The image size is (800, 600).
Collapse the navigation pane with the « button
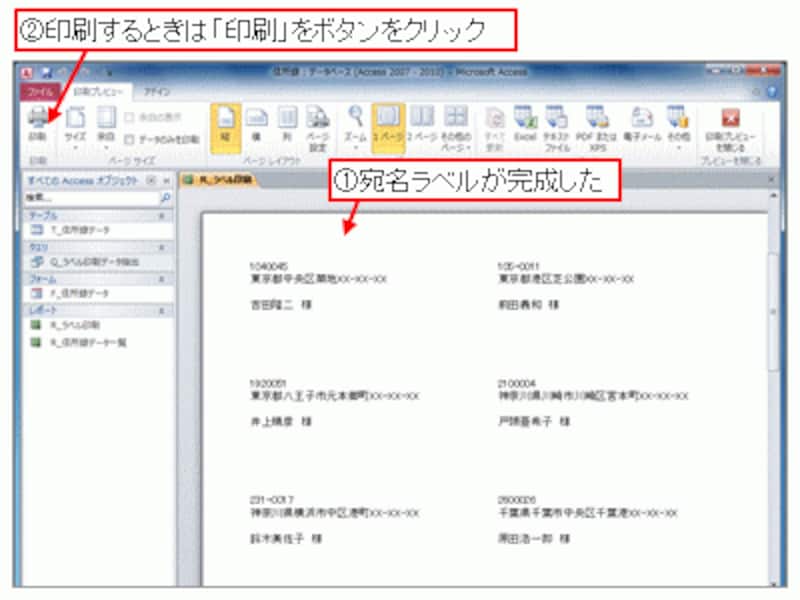coord(166,181)
